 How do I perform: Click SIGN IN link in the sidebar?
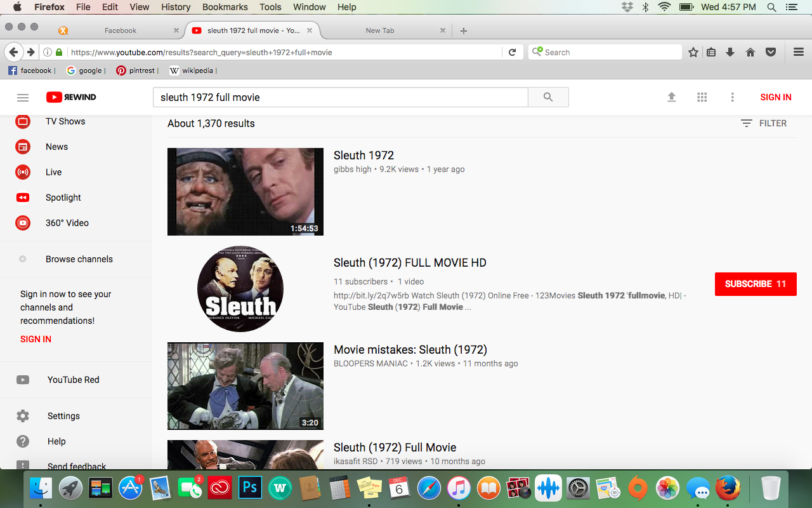click(36, 339)
